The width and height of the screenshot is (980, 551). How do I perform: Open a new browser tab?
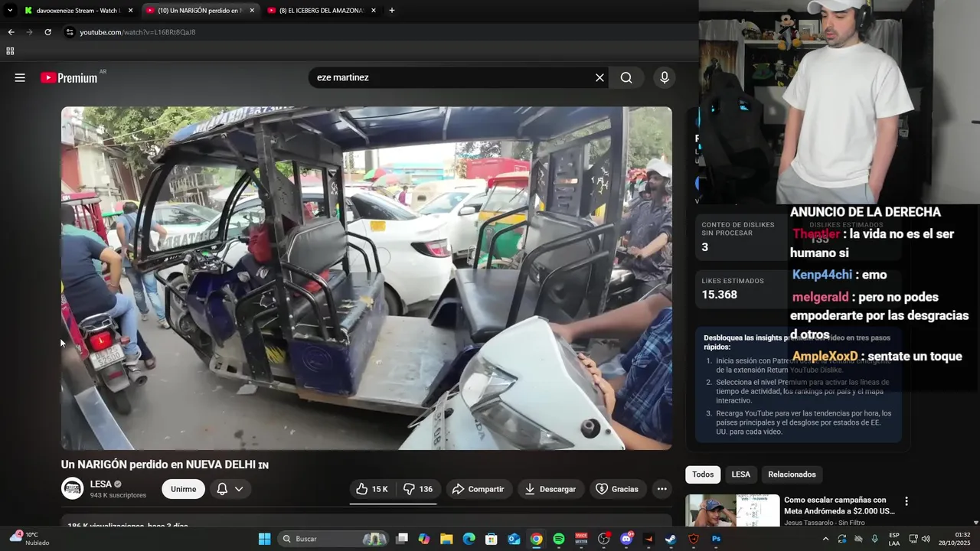(392, 11)
